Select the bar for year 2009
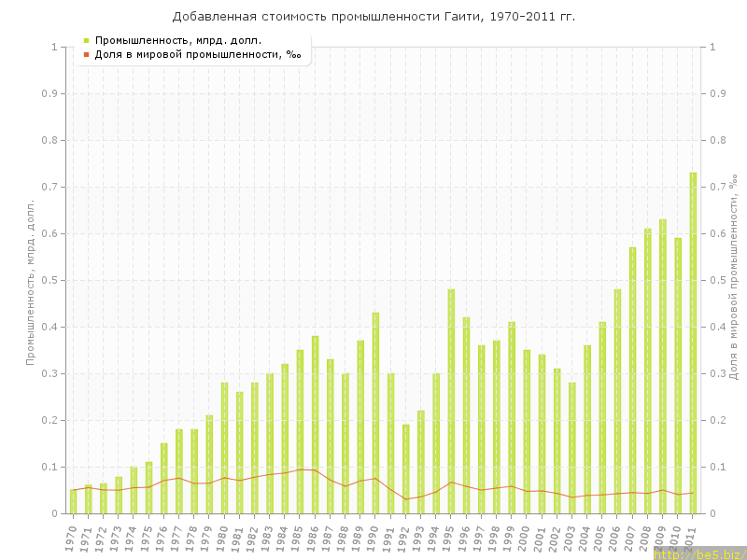 coord(663,364)
